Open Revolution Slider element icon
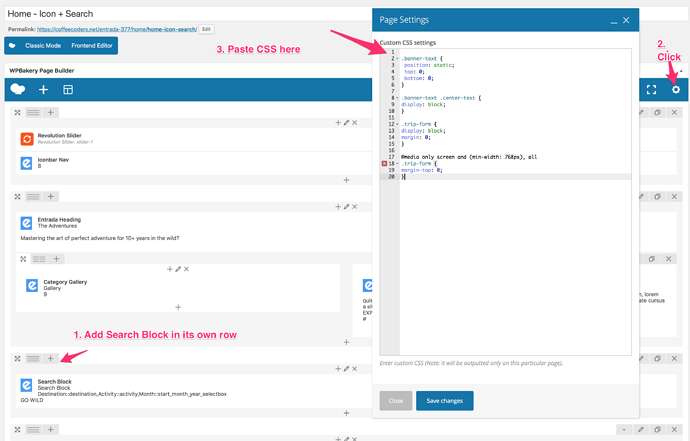The height and width of the screenshot is (441, 690). point(27,139)
